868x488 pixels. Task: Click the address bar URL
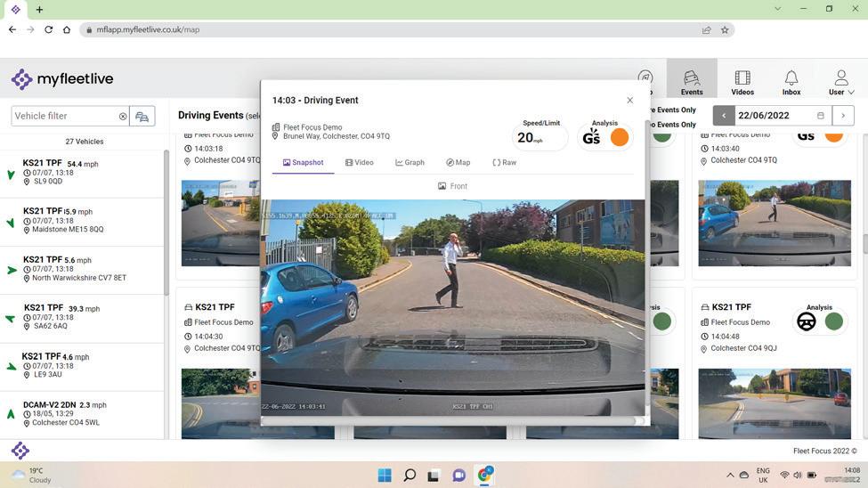point(148,30)
